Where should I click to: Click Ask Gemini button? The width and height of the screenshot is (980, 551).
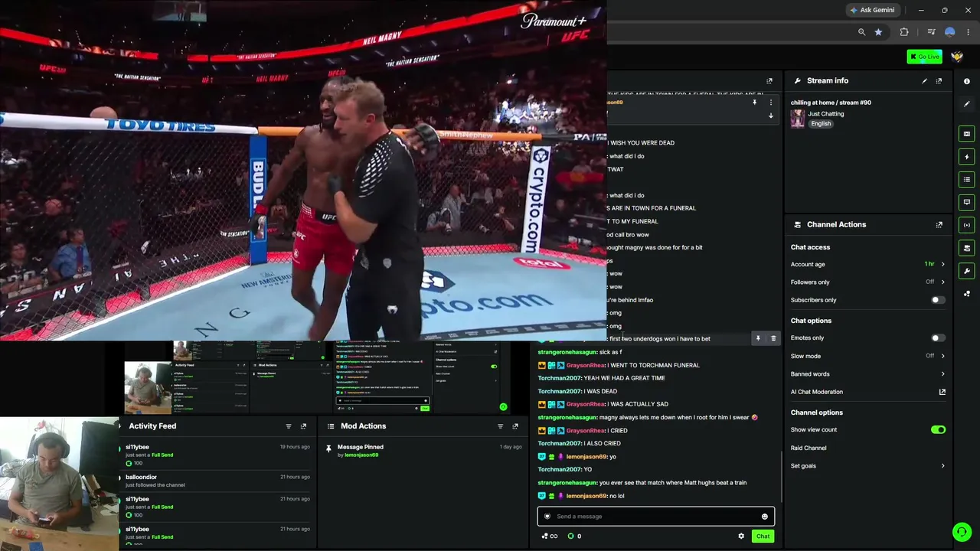tap(872, 10)
